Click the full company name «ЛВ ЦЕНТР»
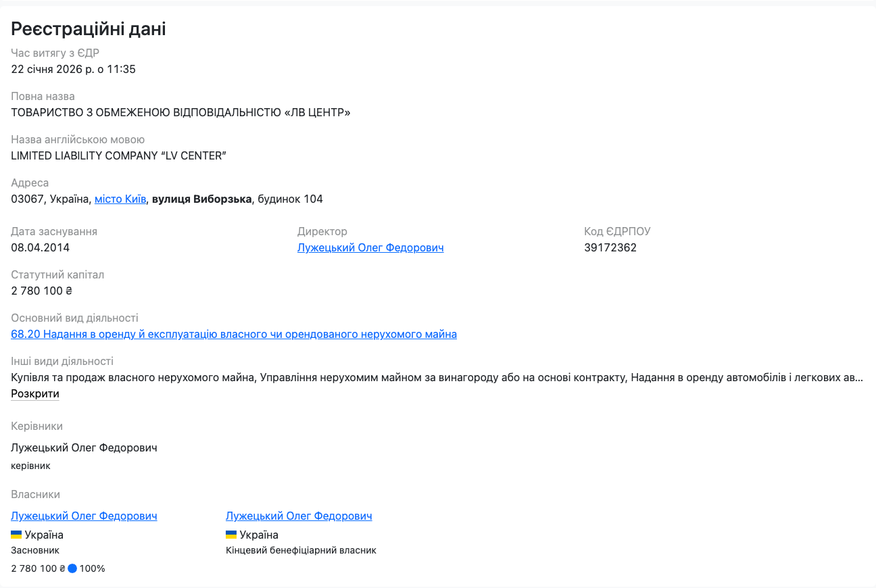Screen dimensions: 876x588 (181, 113)
